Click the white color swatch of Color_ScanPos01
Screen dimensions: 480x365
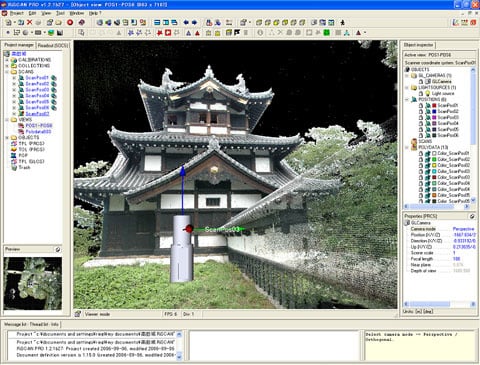coord(434,153)
